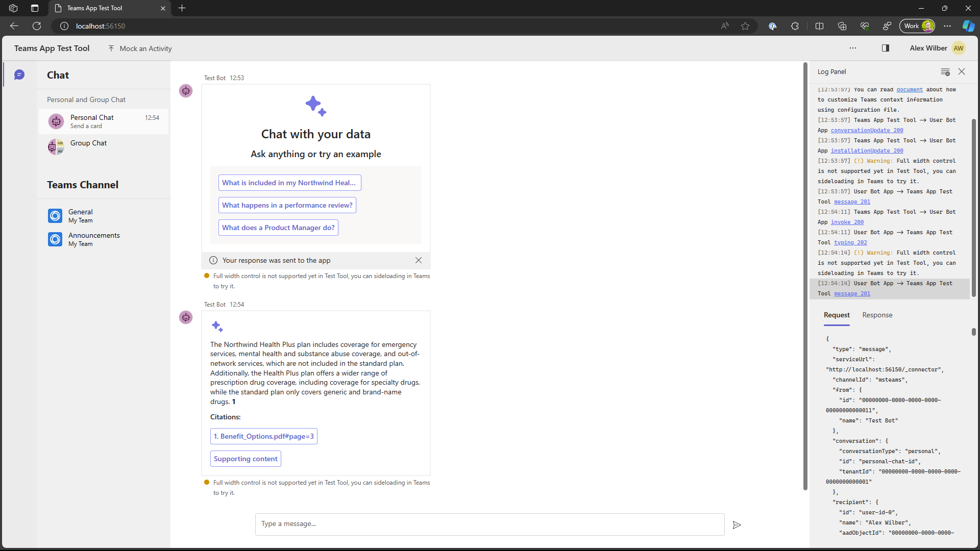
Task: Switch to the Request tab
Action: [x=836, y=315]
